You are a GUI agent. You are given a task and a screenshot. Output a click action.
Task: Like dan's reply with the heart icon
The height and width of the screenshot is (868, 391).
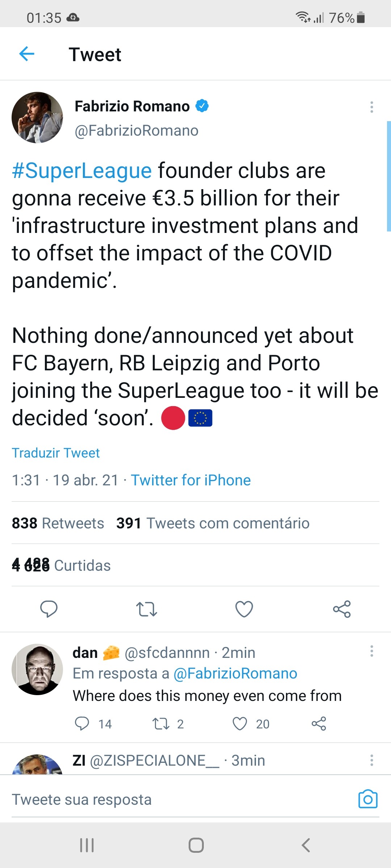coord(240,724)
